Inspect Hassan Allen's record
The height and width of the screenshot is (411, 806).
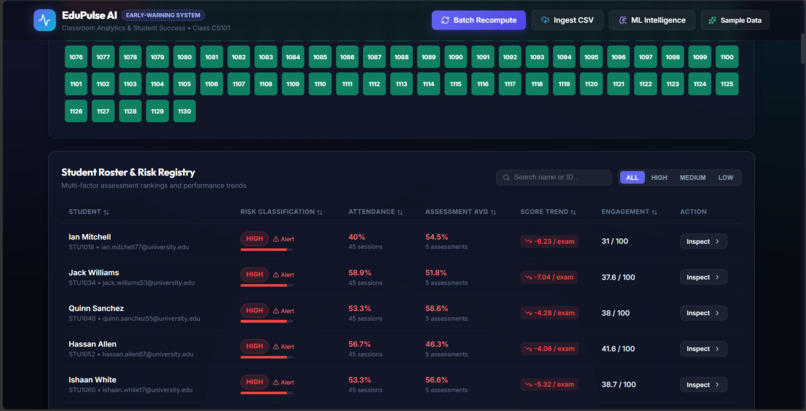[x=703, y=349]
